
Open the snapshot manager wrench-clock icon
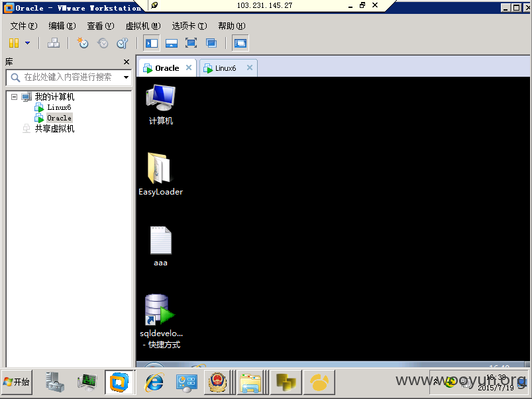(123, 43)
